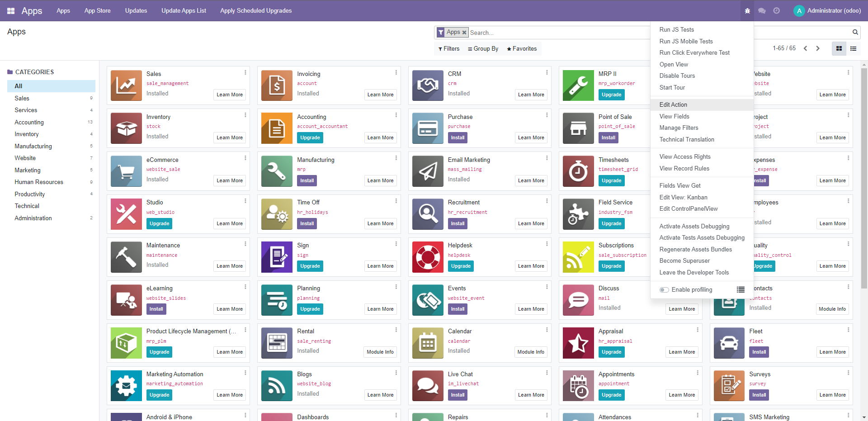Image resolution: width=868 pixels, height=421 pixels.
Task: Choose Leave the Developer Tools
Action: click(x=702, y=273)
